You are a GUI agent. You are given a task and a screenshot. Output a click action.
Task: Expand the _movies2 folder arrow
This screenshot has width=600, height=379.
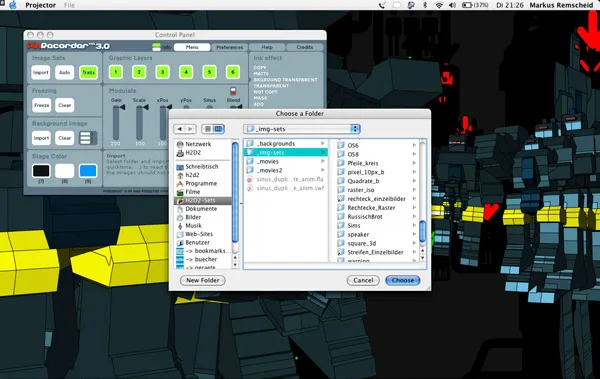(x=323, y=170)
